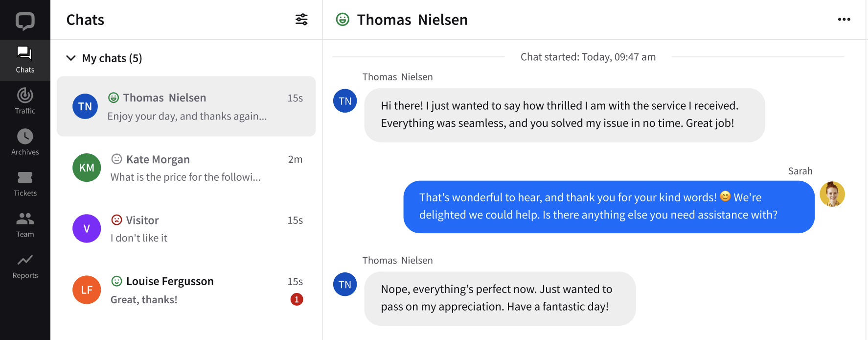This screenshot has height=340, width=868.
Task: Open Kate Morgan conversation
Action: pyautogui.click(x=186, y=168)
